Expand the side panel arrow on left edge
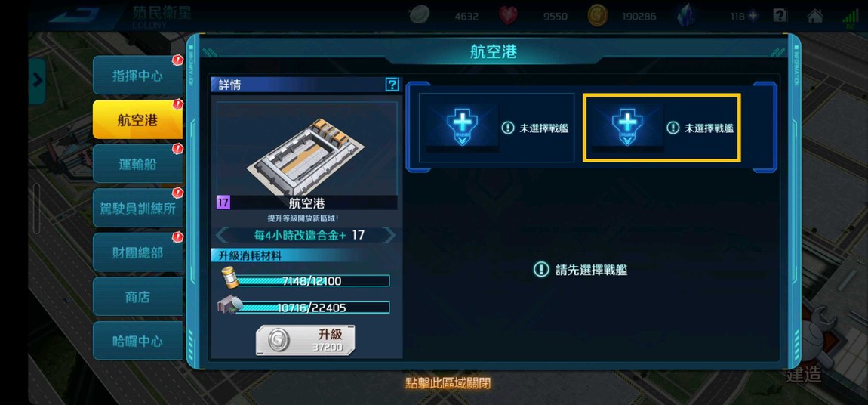 (x=37, y=81)
